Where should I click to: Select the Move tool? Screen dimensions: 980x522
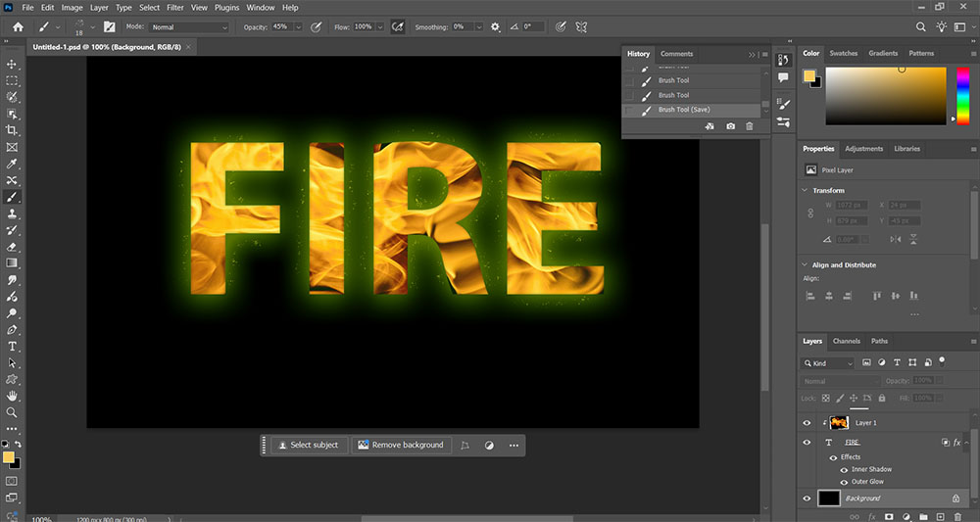point(13,64)
